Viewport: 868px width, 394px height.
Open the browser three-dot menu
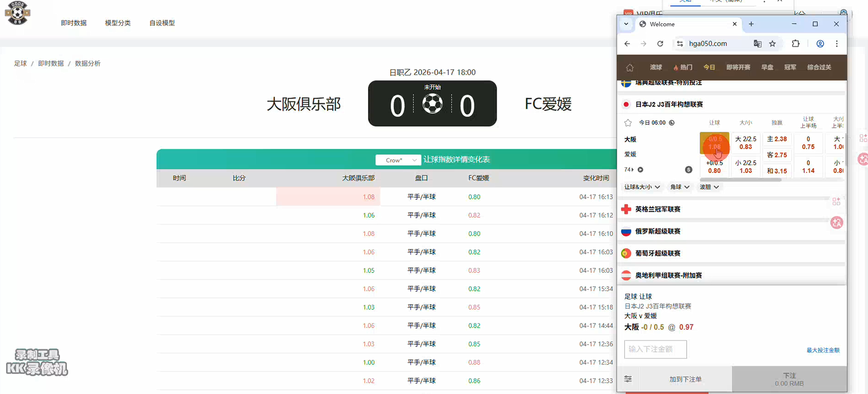point(837,44)
